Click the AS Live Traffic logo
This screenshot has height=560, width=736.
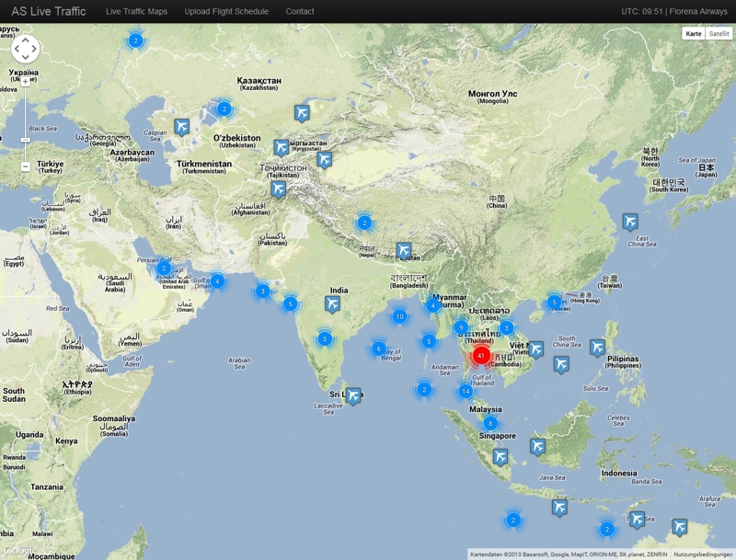pyautogui.click(x=49, y=11)
